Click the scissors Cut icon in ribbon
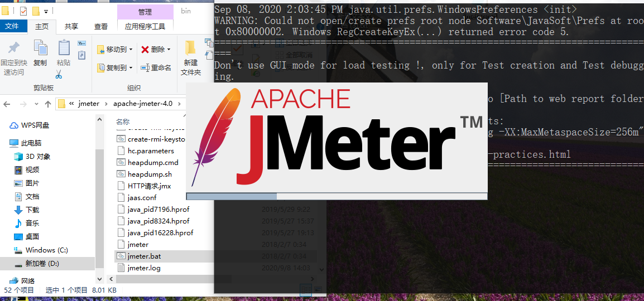The width and height of the screenshot is (644, 301). coord(59,74)
